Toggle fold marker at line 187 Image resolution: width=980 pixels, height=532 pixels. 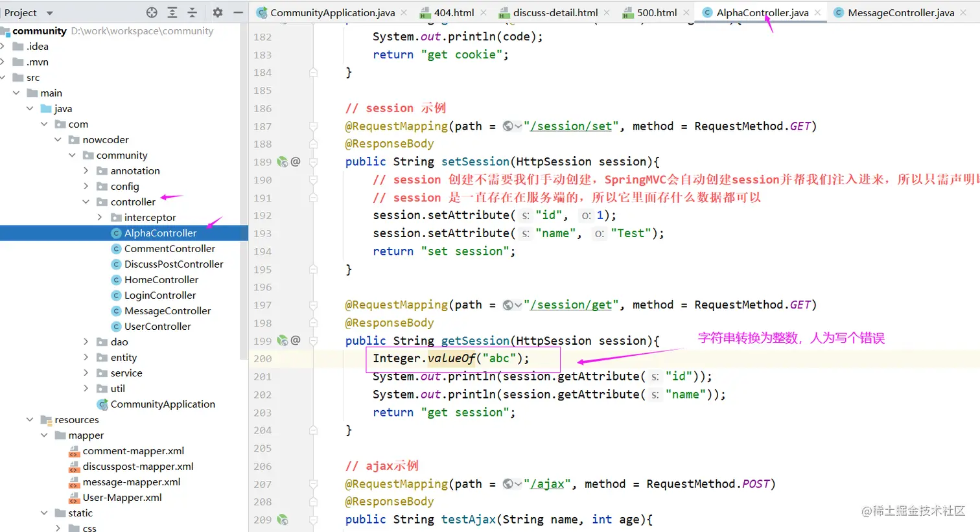[314, 126]
